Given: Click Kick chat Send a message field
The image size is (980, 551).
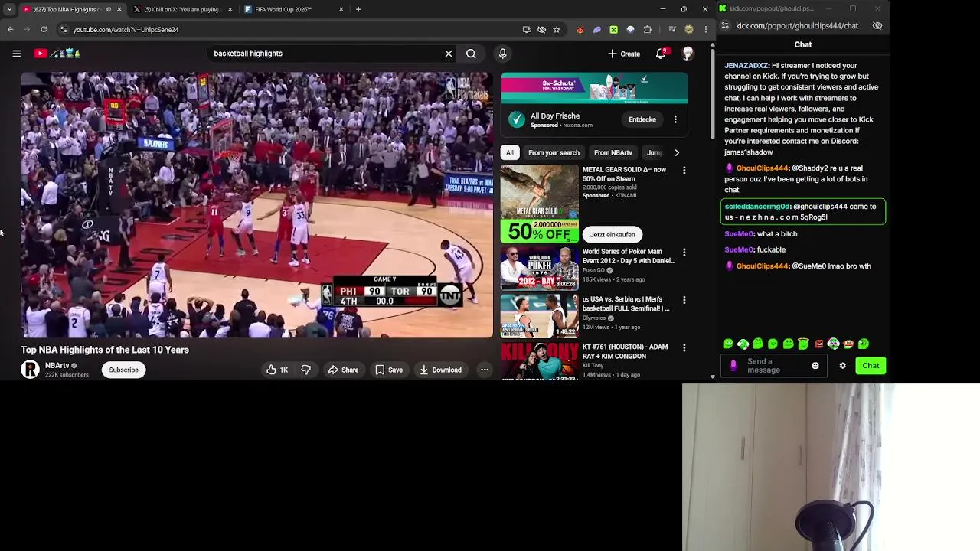Looking at the screenshot, I should [773, 366].
